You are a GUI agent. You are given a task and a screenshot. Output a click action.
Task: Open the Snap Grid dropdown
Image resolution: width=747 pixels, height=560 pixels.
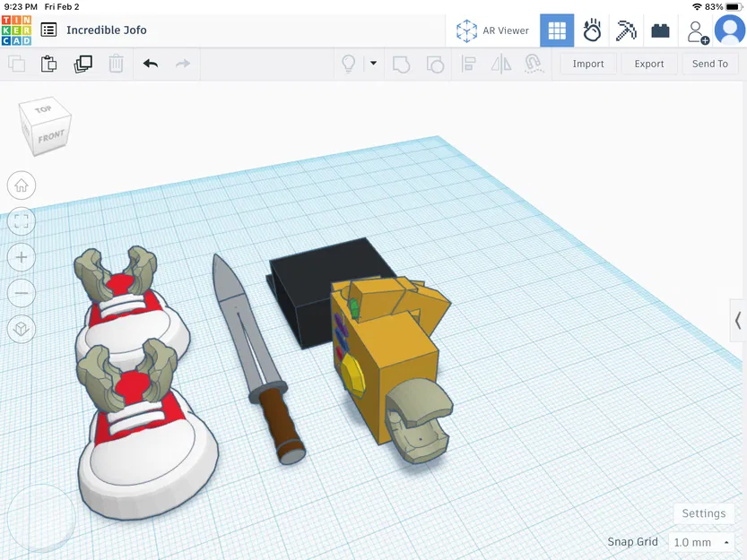click(701, 542)
